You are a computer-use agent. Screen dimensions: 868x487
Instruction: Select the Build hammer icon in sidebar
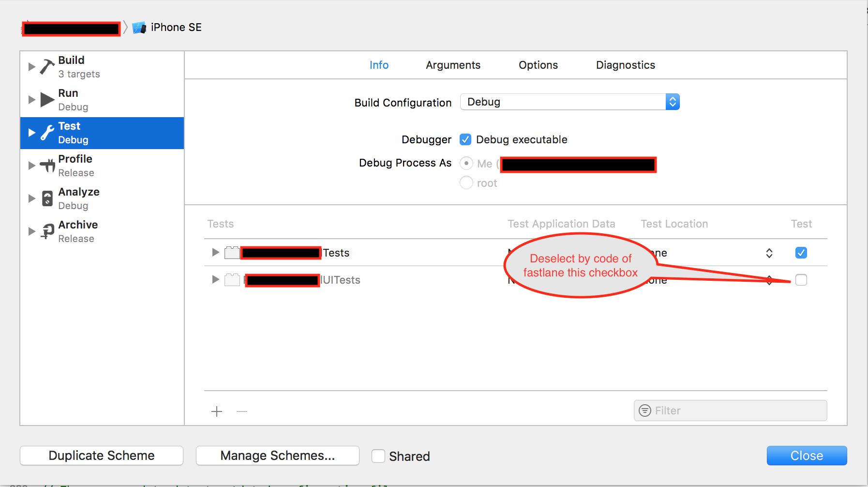[45, 66]
